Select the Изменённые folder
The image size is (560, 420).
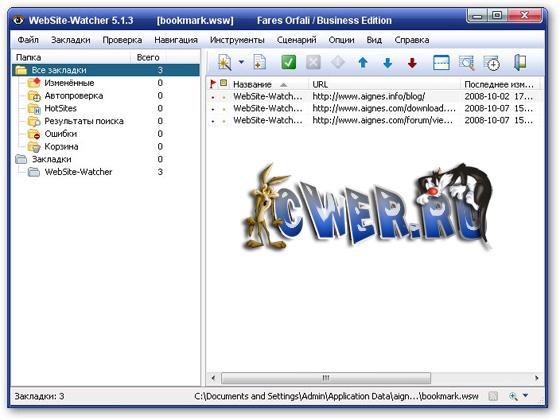[69, 83]
